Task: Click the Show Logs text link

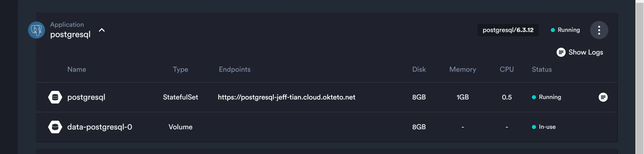Action: (586, 52)
